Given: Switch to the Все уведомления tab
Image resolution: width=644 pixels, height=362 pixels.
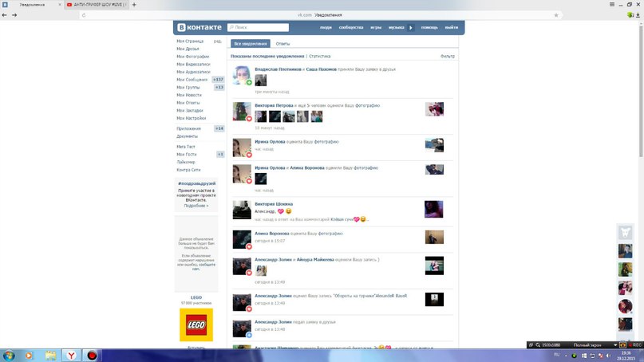Looking at the screenshot, I should point(250,44).
